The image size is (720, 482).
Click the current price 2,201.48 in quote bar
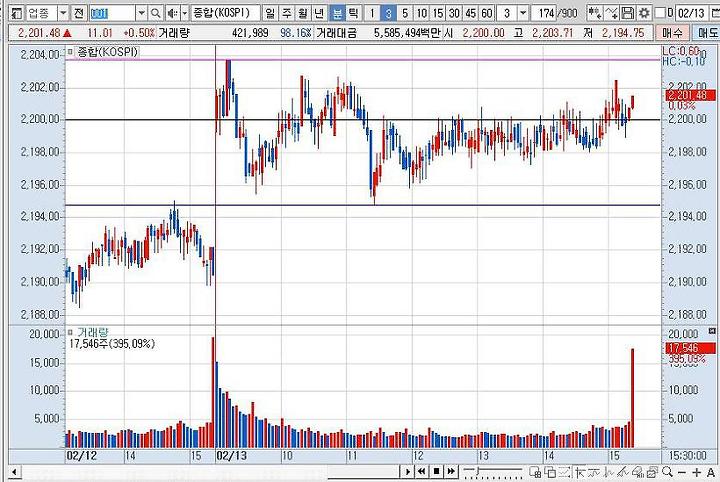click(x=39, y=33)
